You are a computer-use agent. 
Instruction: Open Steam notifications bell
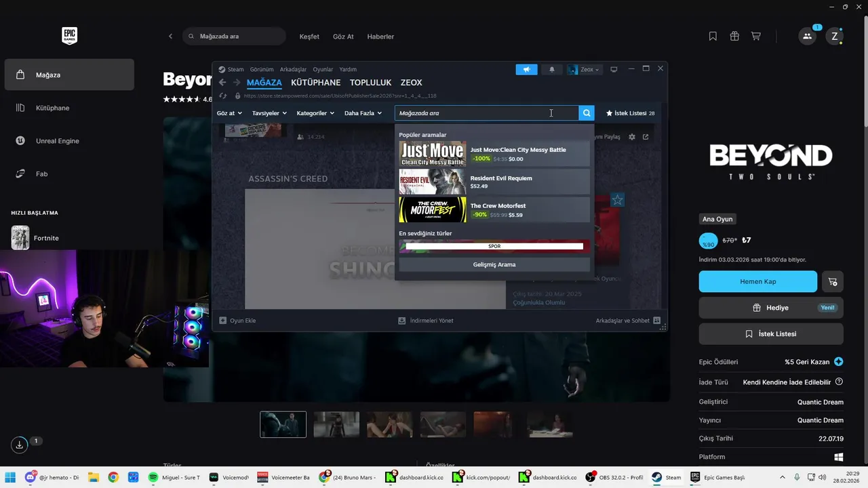[x=552, y=69]
